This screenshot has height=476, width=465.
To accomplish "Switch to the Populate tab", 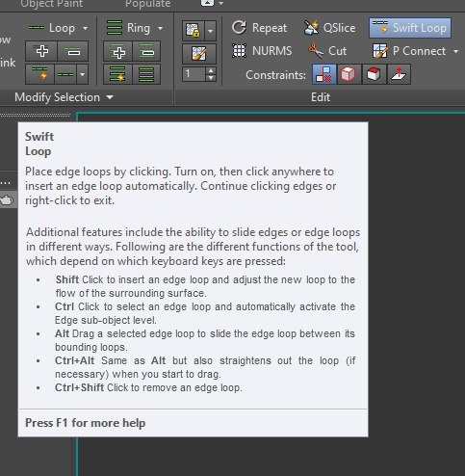I will [x=147, y=4].
